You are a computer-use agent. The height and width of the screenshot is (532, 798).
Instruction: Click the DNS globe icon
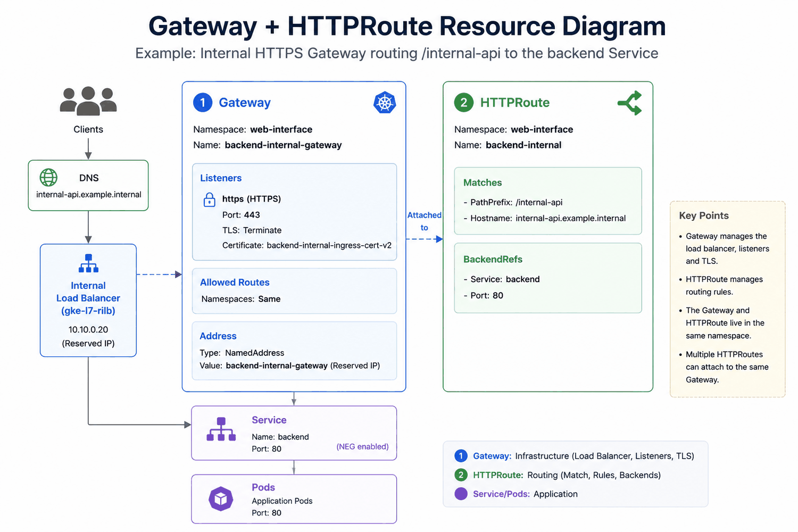(x=48, y=178)
